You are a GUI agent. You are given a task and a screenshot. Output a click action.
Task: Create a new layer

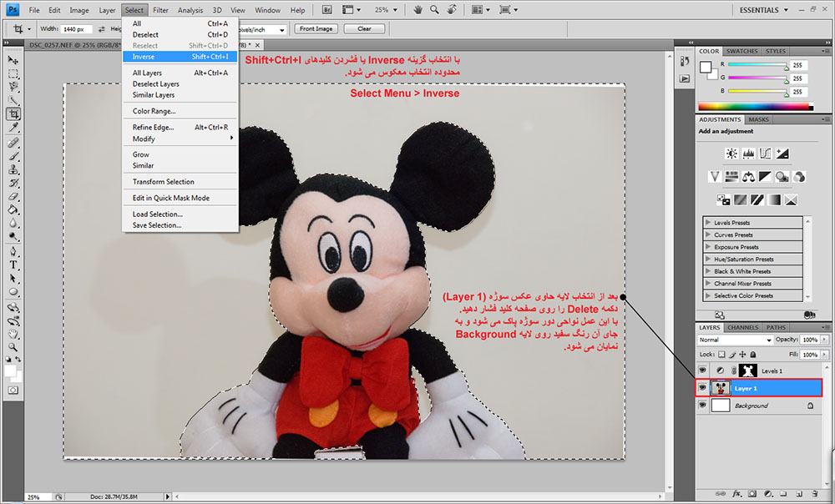[x=799, y=494]
